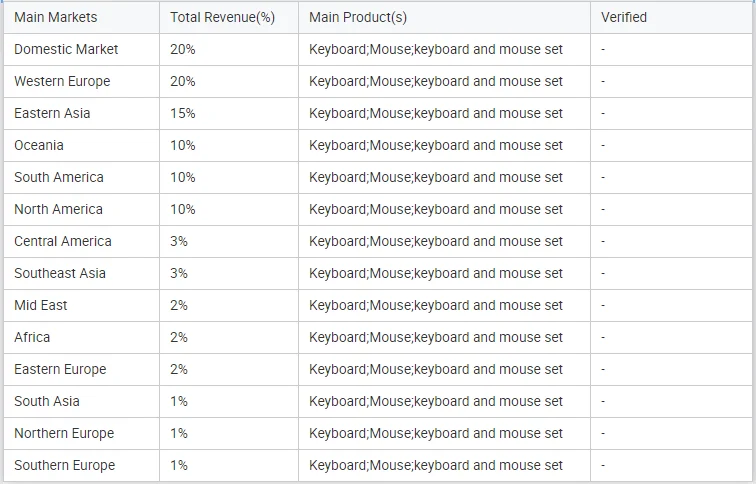
Task: Select the South Asia market cell
Action: (x=47, y=401)
